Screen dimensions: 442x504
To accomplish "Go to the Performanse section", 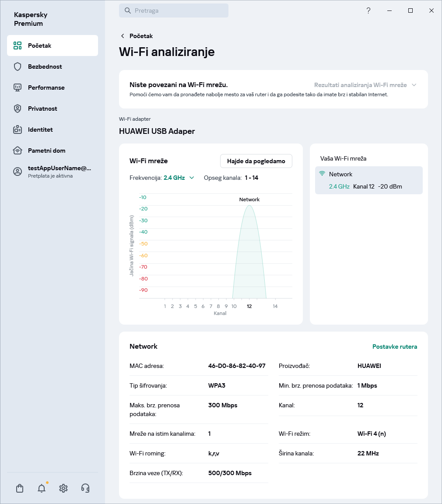I will (46, 87).
